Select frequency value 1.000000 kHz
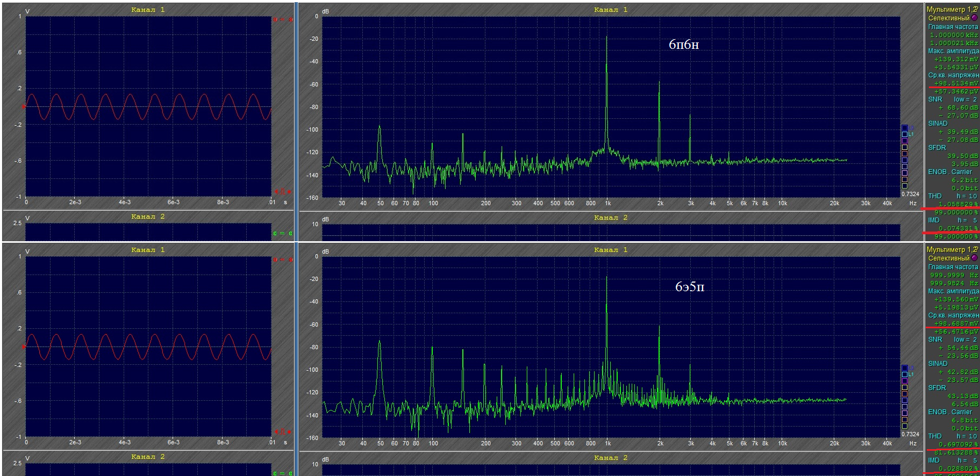 coord(954,35)
